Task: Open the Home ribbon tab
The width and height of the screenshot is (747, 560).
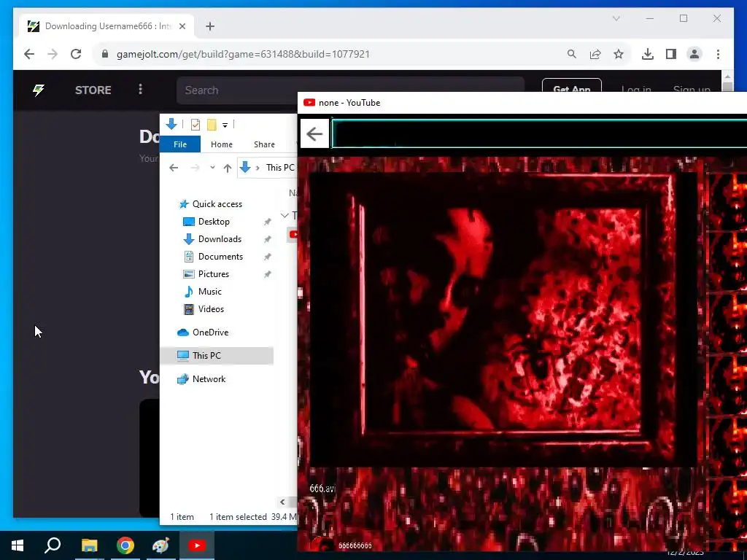Action: pyautogui.click(x=222, y=144)
